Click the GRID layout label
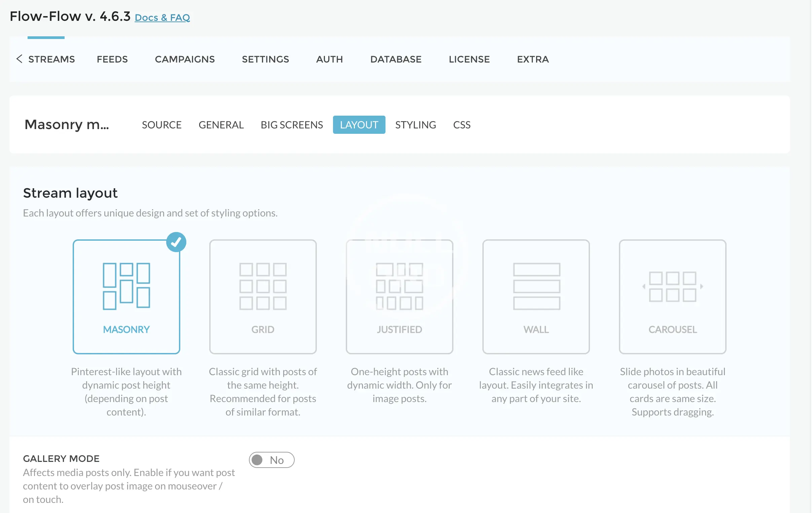 pos(263,329)
